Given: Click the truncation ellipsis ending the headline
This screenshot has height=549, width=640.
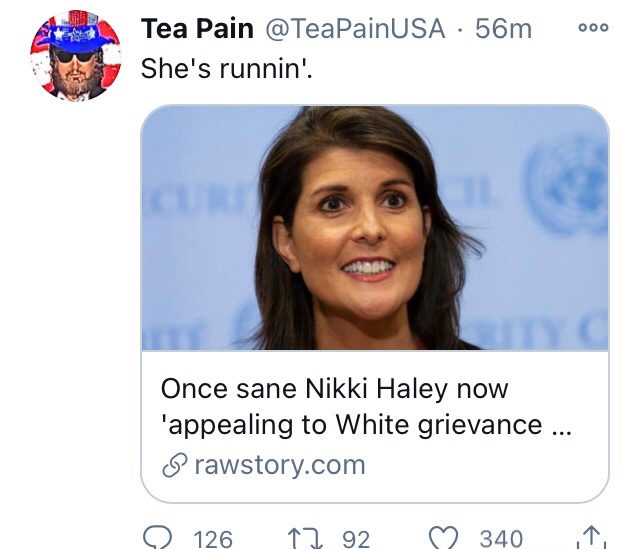Looking at the screenshot, I should point(561,427).
